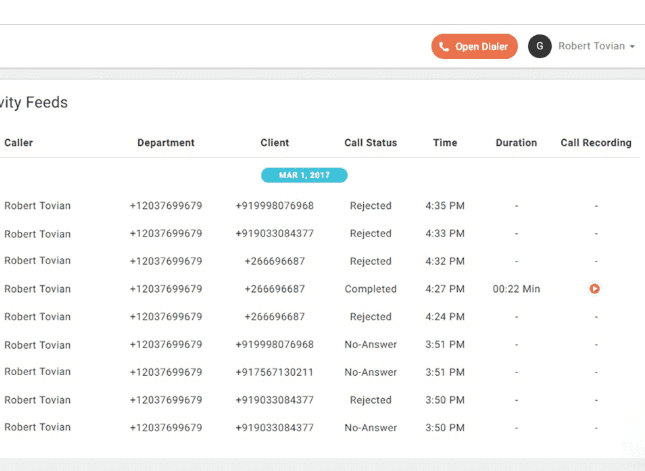Click client number +919998076968 at 4:35 PM
645x471 pixels.
click(275, 206)
